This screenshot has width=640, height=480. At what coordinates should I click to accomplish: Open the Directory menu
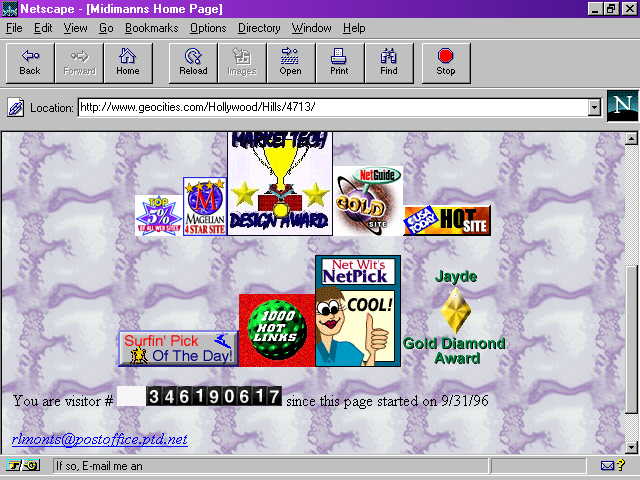259,28
